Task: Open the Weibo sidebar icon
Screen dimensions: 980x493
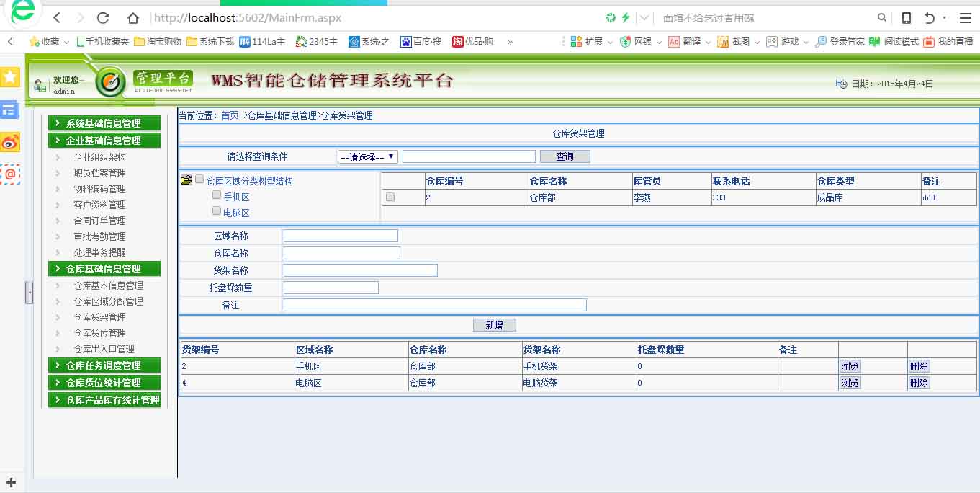Action: point(9,142)
